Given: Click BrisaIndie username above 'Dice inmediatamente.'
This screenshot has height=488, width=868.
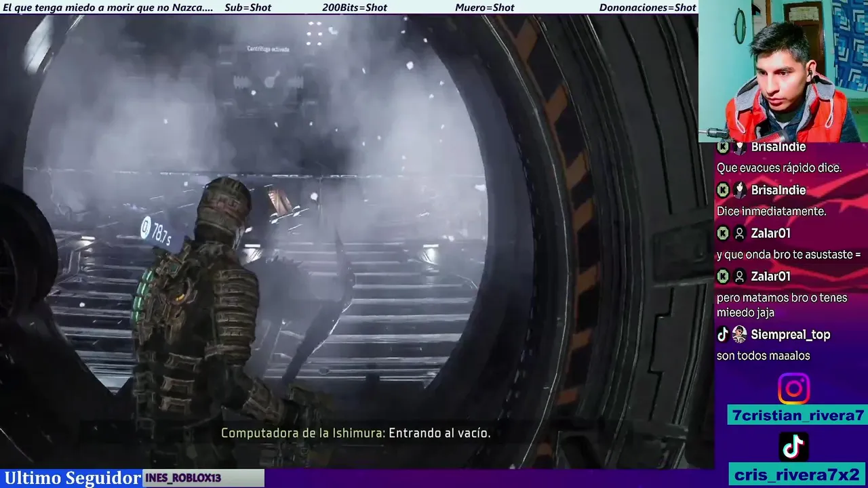Looking at the screenshot, I should point(778,190).
